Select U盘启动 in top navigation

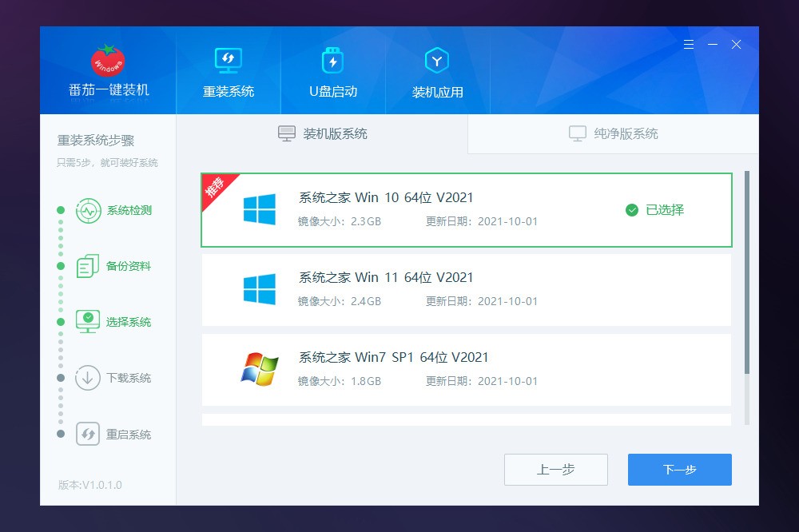[x=332, y=70]
